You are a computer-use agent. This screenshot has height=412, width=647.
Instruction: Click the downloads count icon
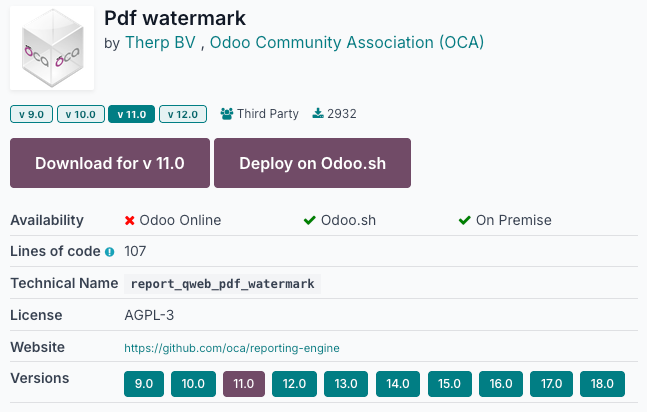pyautogui.click(x=318, y=113)
